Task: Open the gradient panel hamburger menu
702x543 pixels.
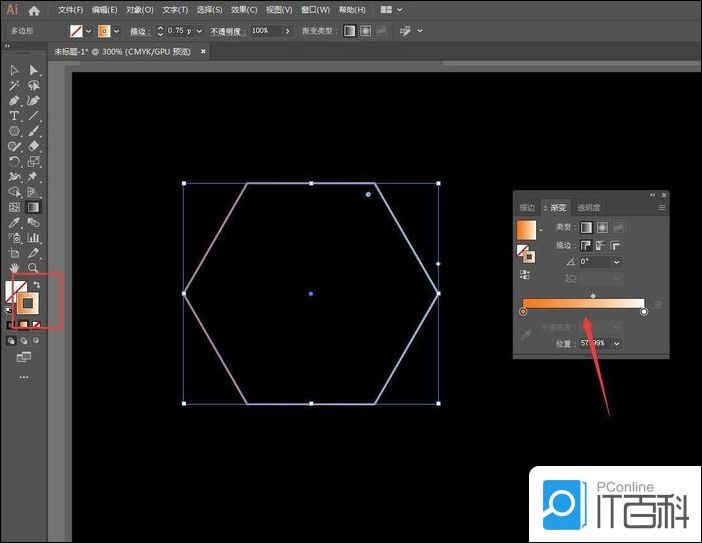Action: click(x=661, y=208)
